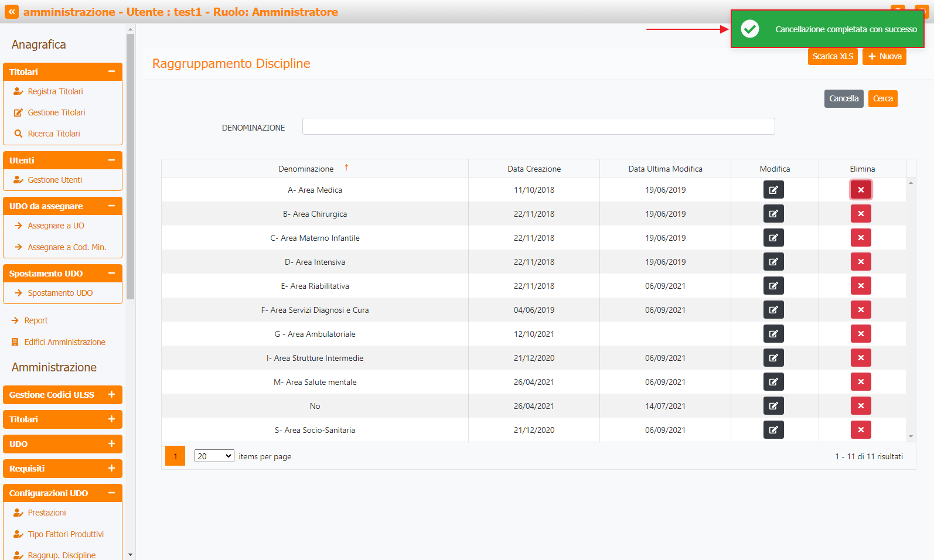Create new entry with Nuova button
Image resolution: width=934 pixels, height=560 pixels.
[884, 56]
